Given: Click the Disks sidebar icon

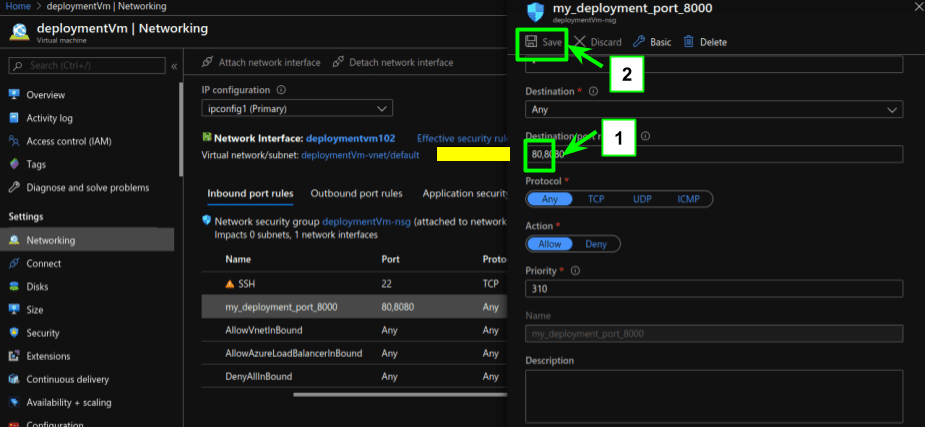Looking at the screenshot, I should coord(15,287).
